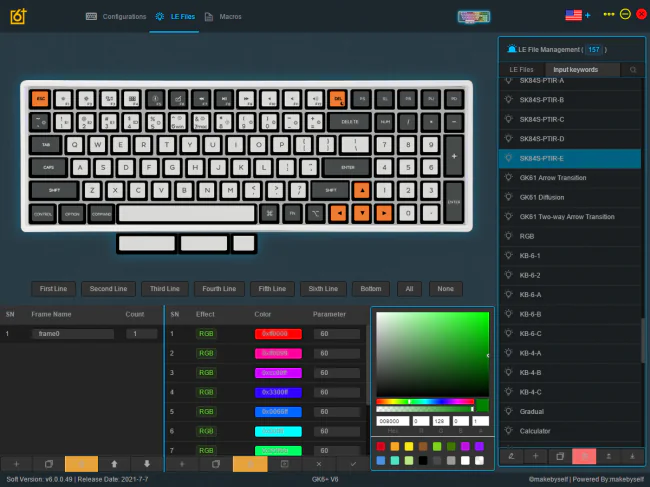Viewport: 650px width, 487px height.
Task: Select the SK84S-PTIR-E lighting file
Action: [570, 158]
